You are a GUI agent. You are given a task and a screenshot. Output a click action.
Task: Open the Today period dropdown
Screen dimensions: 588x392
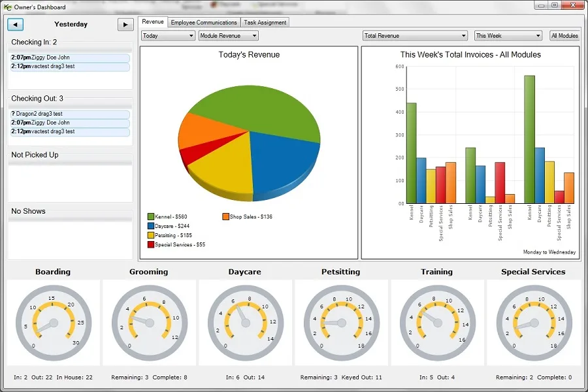tap(168, 36)
